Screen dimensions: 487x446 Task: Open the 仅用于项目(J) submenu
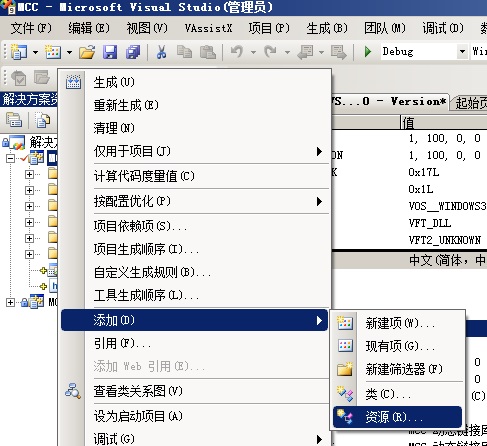tap(195, 151)
